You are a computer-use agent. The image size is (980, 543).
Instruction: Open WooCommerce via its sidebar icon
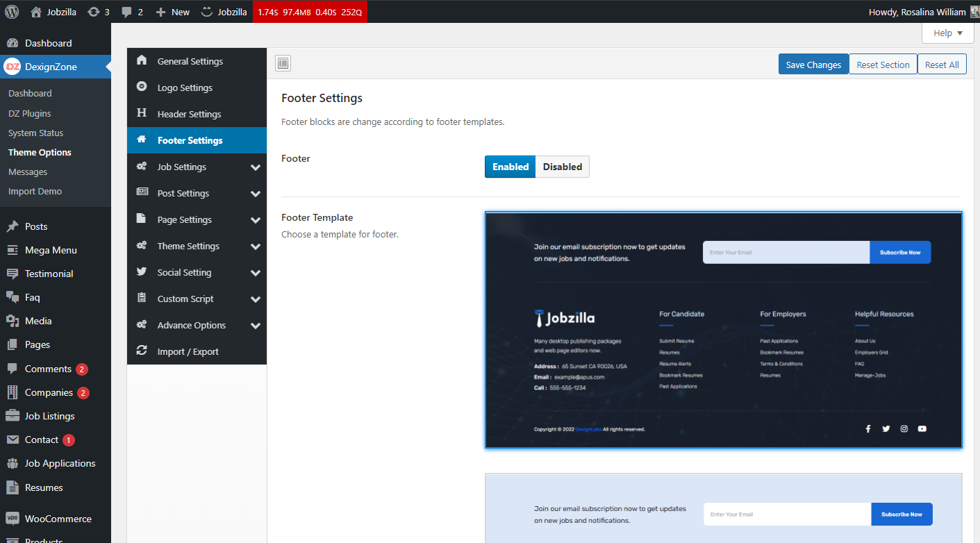click(13, 519)
